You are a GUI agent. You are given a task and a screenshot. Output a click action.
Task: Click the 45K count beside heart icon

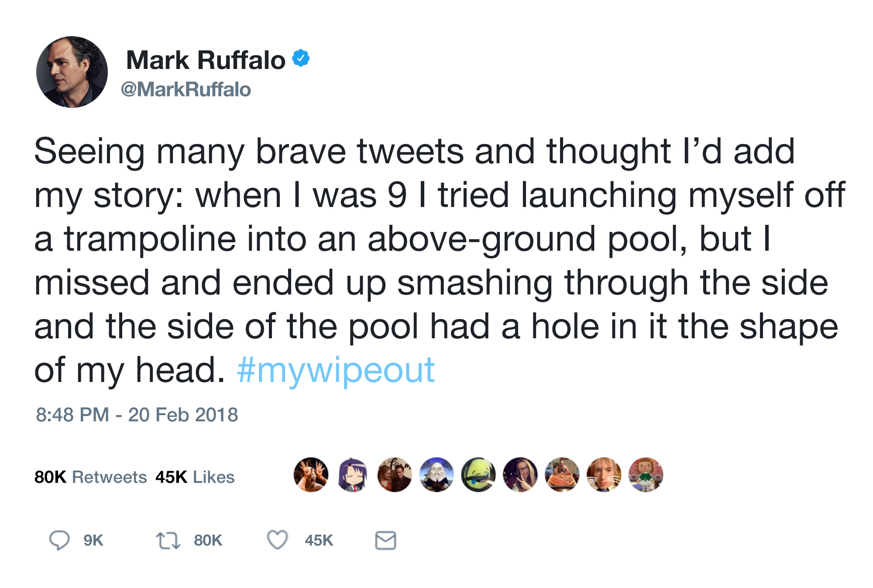click(x=319, y=540)
